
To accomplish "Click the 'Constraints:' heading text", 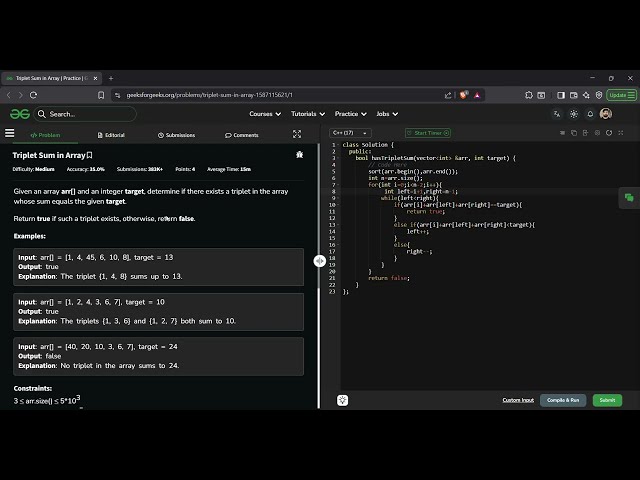I will pyautogui.click(x=33, y=388).
